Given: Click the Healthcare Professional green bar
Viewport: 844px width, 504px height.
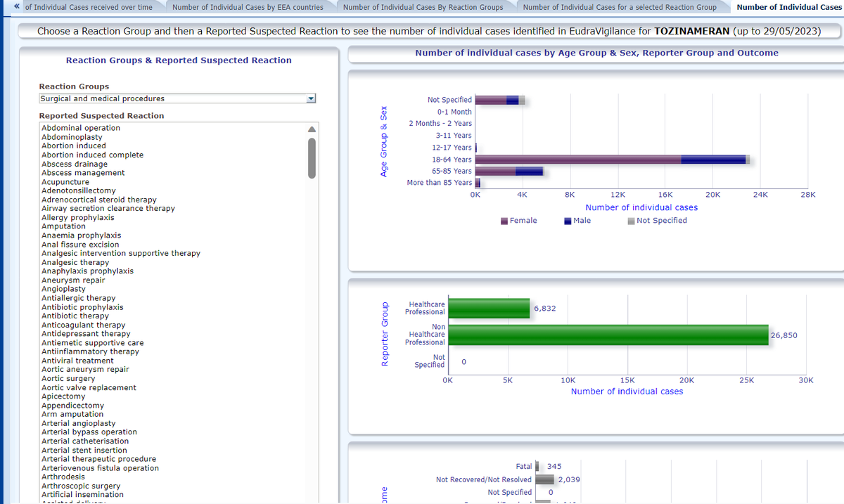Looking at the screenshot, I should point(489,308).
